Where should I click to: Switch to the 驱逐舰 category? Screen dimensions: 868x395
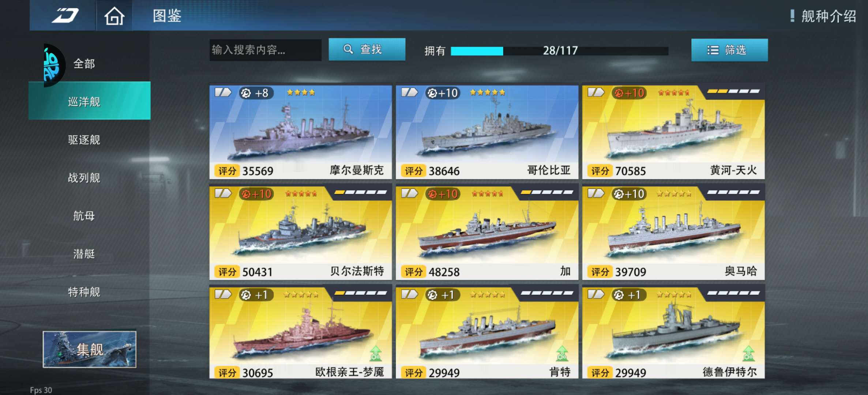pos(84,139)
